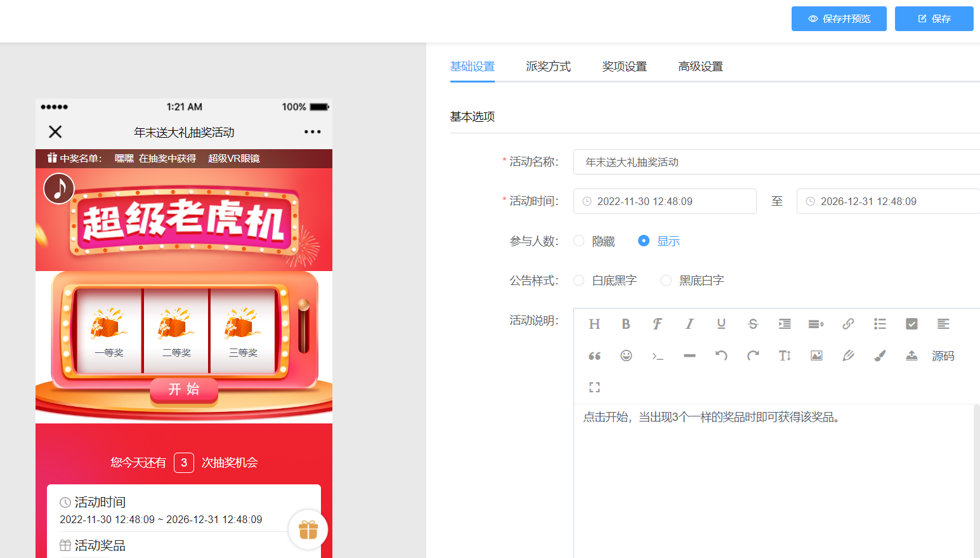Toggle bold formatting in editor

(x=626, y=324)
